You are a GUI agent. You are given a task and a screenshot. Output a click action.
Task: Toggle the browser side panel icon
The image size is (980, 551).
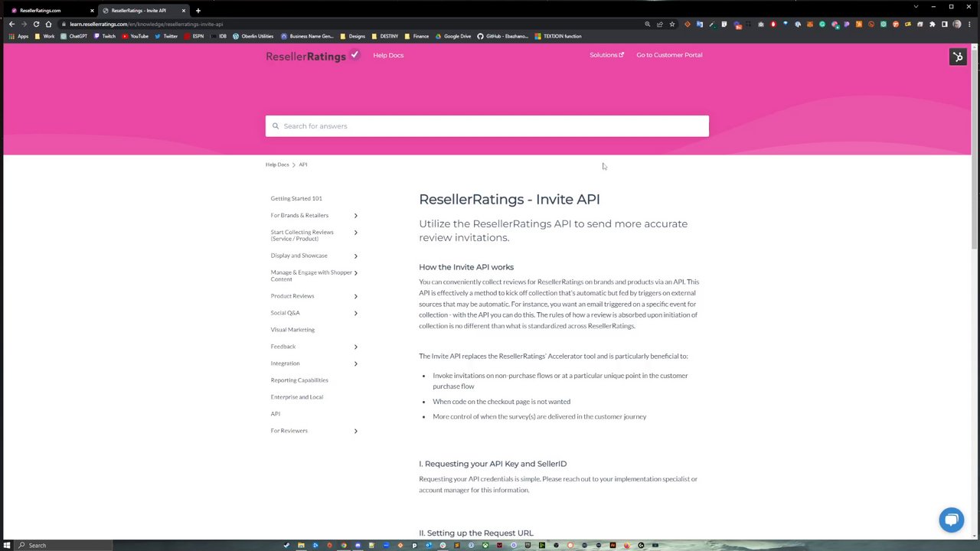[x=945, y=24]
